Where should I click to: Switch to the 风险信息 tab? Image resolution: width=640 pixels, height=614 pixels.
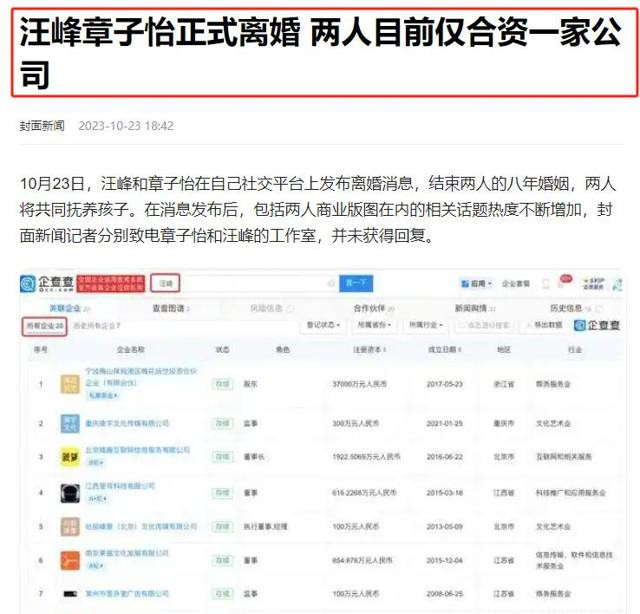click(272, 308)
